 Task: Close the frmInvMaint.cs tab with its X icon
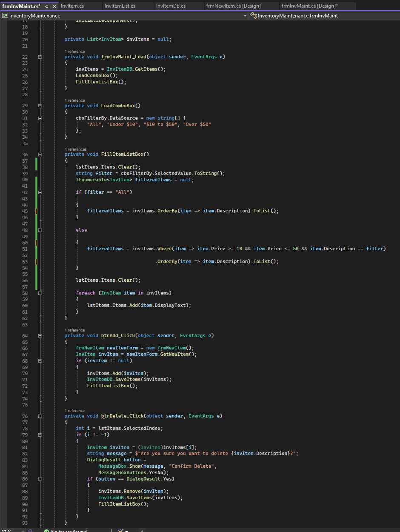(x=54, y=6)
